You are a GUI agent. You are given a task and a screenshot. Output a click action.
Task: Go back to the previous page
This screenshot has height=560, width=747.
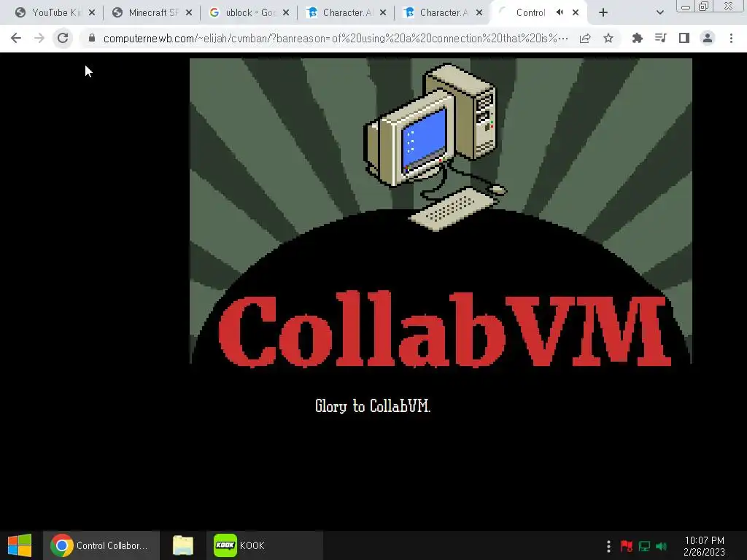tap(16, 38)
